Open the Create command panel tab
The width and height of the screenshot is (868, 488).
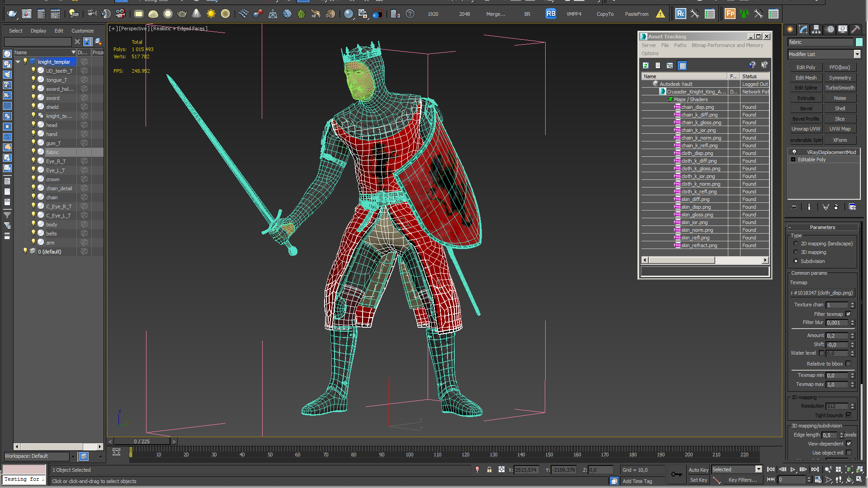pyautogui.click(x=790, y=29)
